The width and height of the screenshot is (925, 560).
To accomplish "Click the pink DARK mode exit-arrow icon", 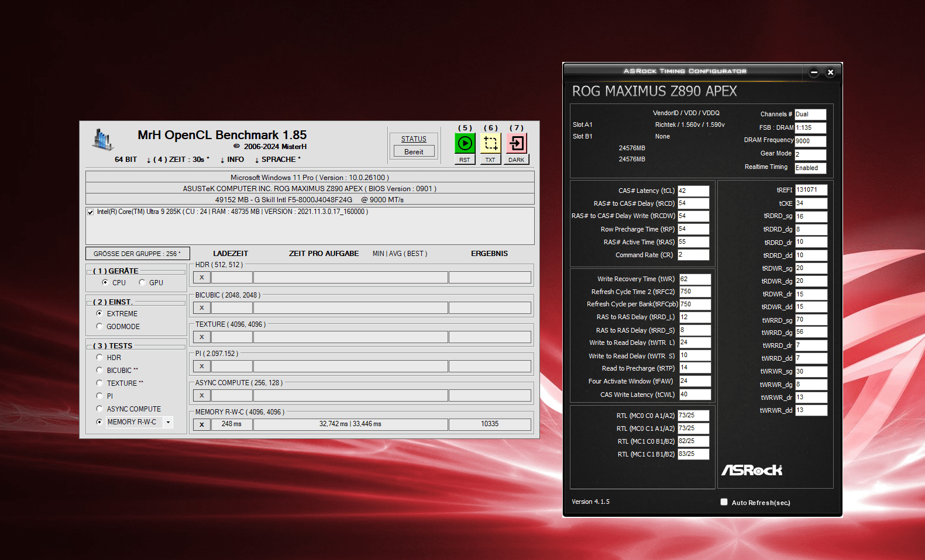I will [x=517, y=143].
